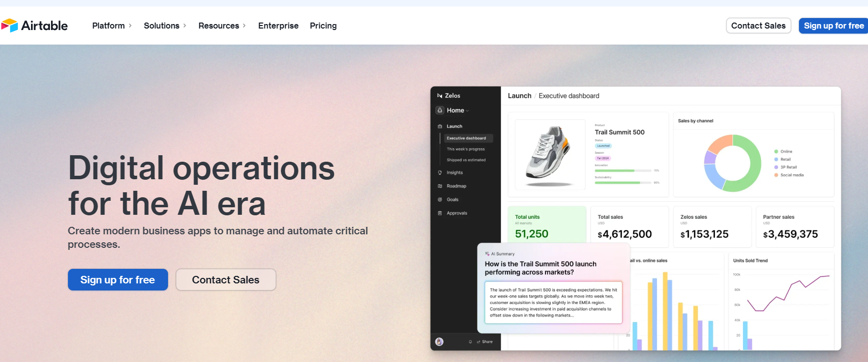Click the Retail legend color dot

coord(776,159)
